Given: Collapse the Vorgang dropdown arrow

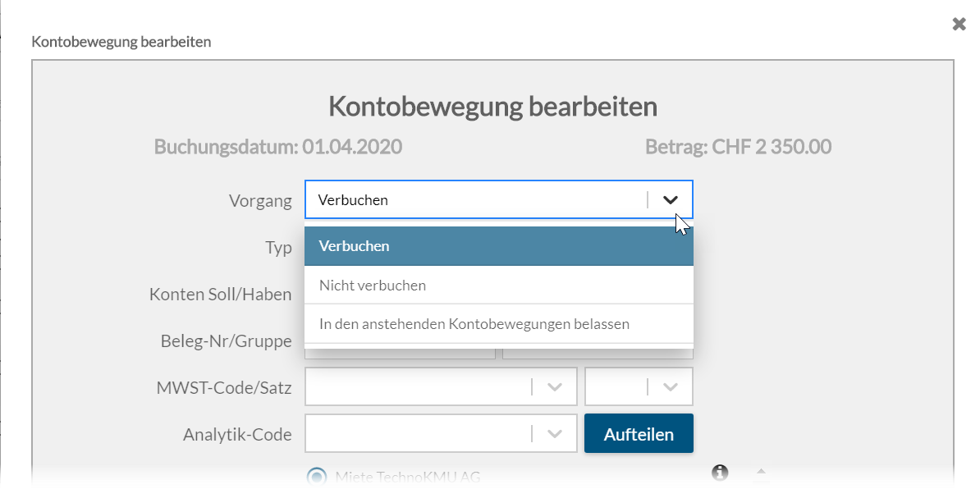Looking at the screenshot, I should 670,200.
